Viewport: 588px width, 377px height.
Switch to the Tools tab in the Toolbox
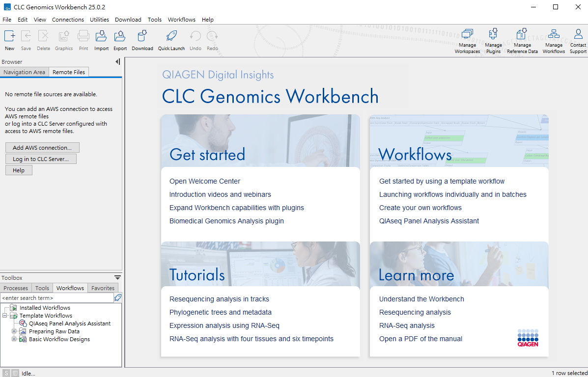pyautogui.click(x=42, y=288)
